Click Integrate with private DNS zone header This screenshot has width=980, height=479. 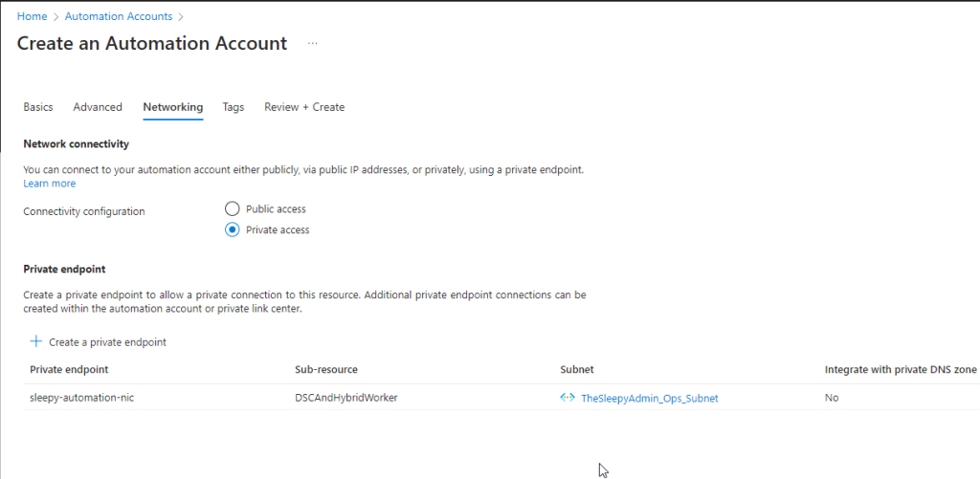coord(900,369)
